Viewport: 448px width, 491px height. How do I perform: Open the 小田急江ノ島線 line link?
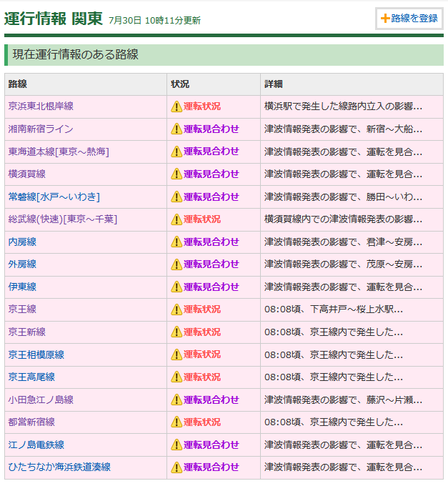pyautogui.click(x=41, y=400)
